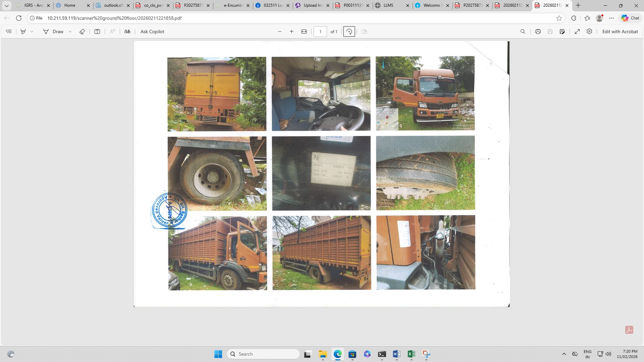The image size is (644, 362).
Task: Toggle the Add text tool
Action: 97,32
